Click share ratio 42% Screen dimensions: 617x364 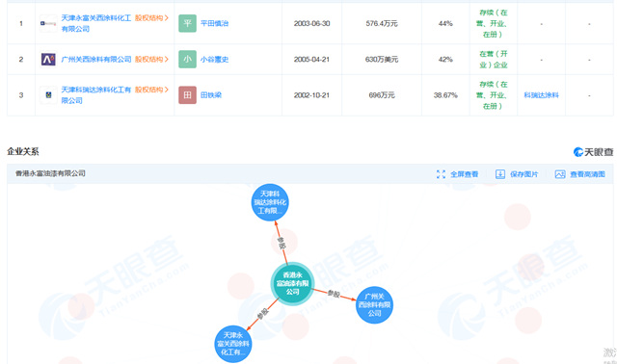pyautogui.click(x=445, y=60)
